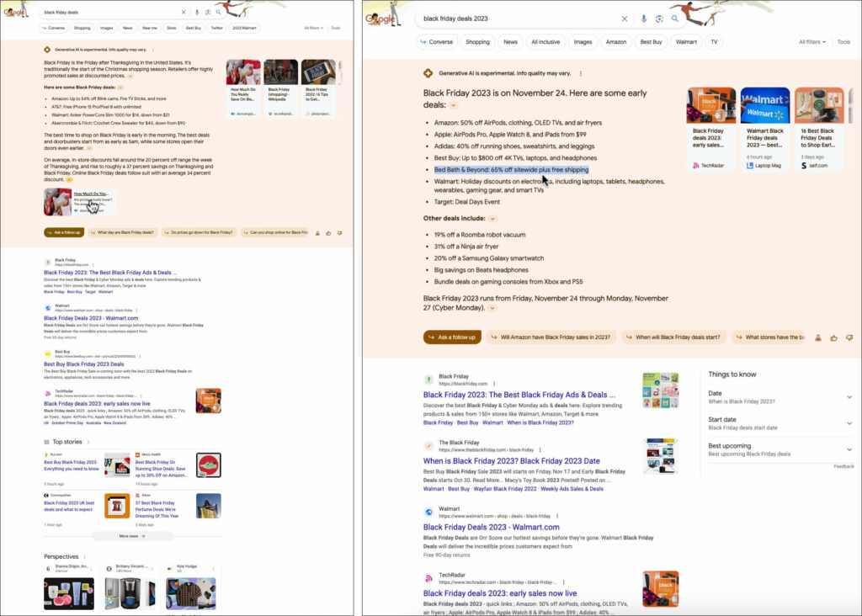This screenshot has height=616, width=862.
Task: Open 'When is Black Friday 2023? Black Friday 2023 Date' result
Action: click(511, 461)
